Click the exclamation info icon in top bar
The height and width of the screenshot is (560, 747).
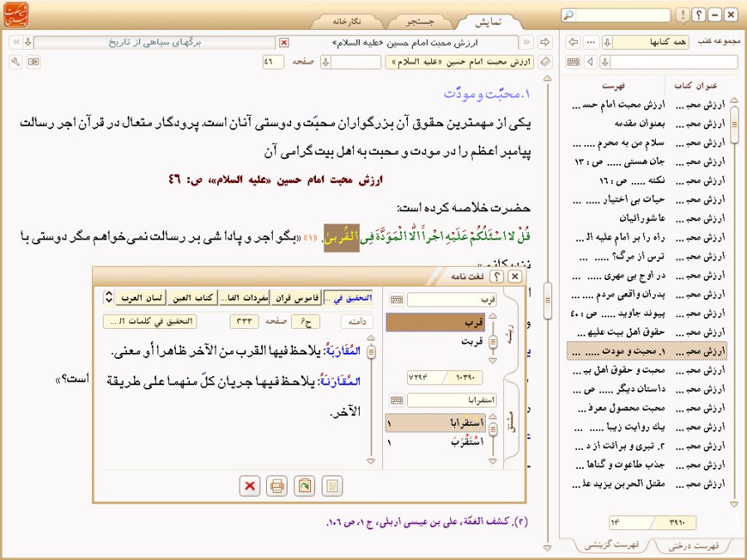click(682, 15)
